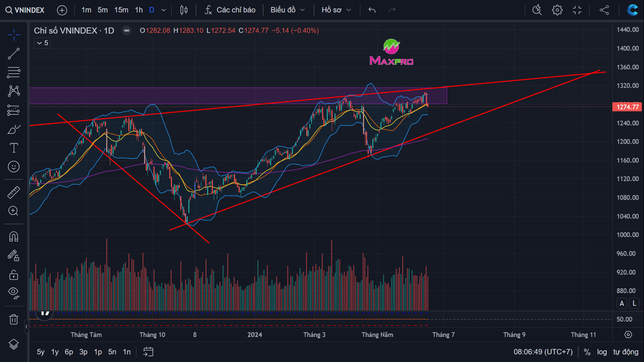644x362 pixels.
Task: Select the 5m interval
Action: (x=103, y=10)
